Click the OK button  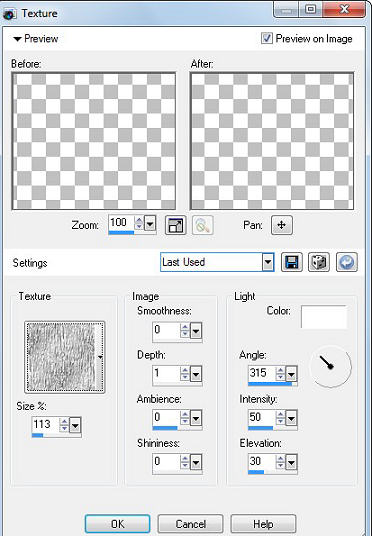tap(117, 524)
